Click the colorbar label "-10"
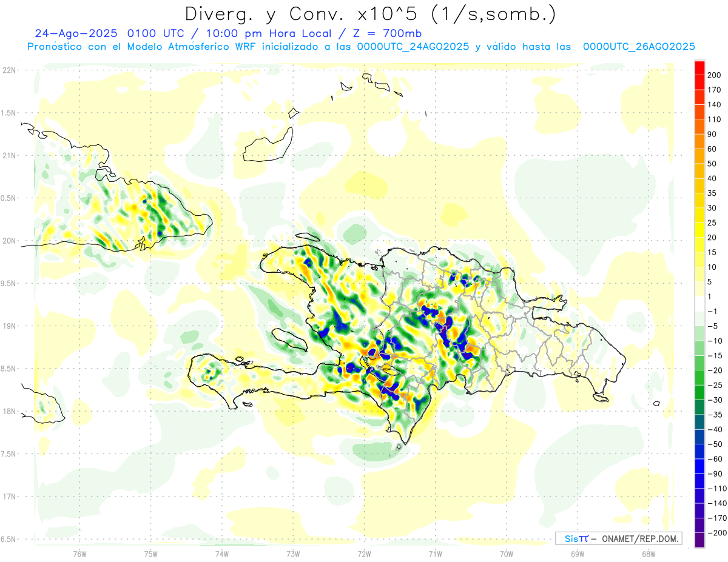Viewport: 728px width, 562px height. 715,341
